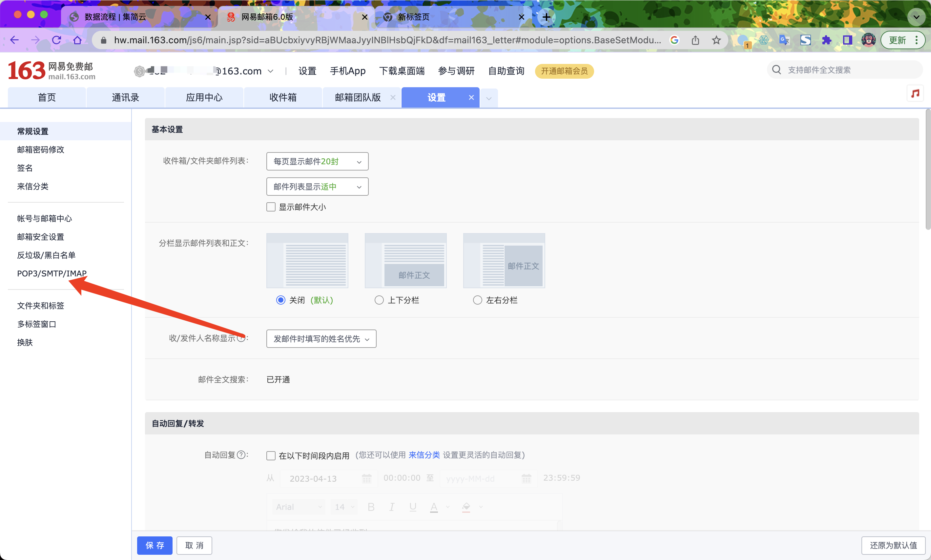931x560 pixels.
Task: Open POP3/SMTP/IMAP in the sidebar
Action: (52, 273)
